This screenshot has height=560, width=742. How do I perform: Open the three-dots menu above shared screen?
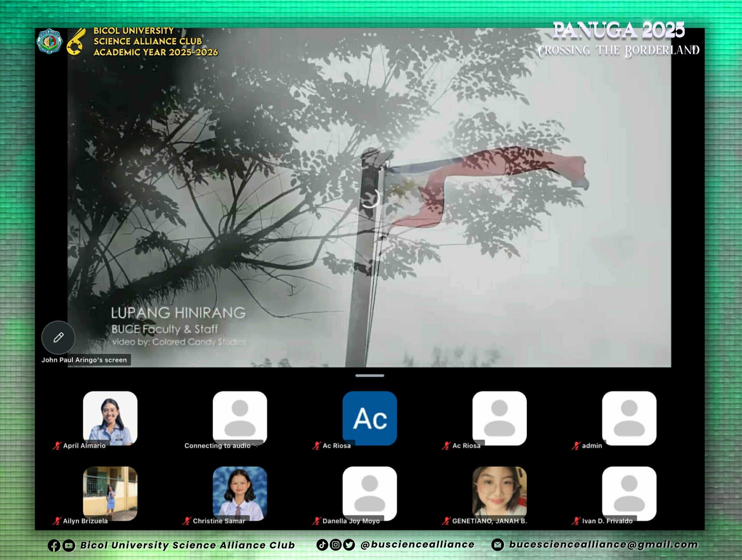[370, 34]
